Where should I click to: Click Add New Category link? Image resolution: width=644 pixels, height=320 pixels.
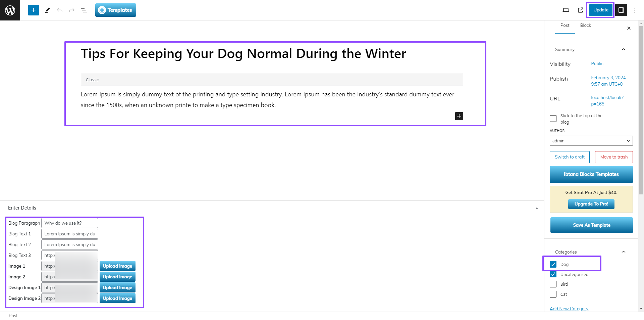pos(569,309)
